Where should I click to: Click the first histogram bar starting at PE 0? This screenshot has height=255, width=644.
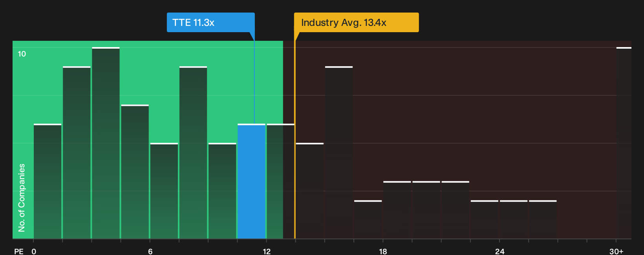coord(48,181)
